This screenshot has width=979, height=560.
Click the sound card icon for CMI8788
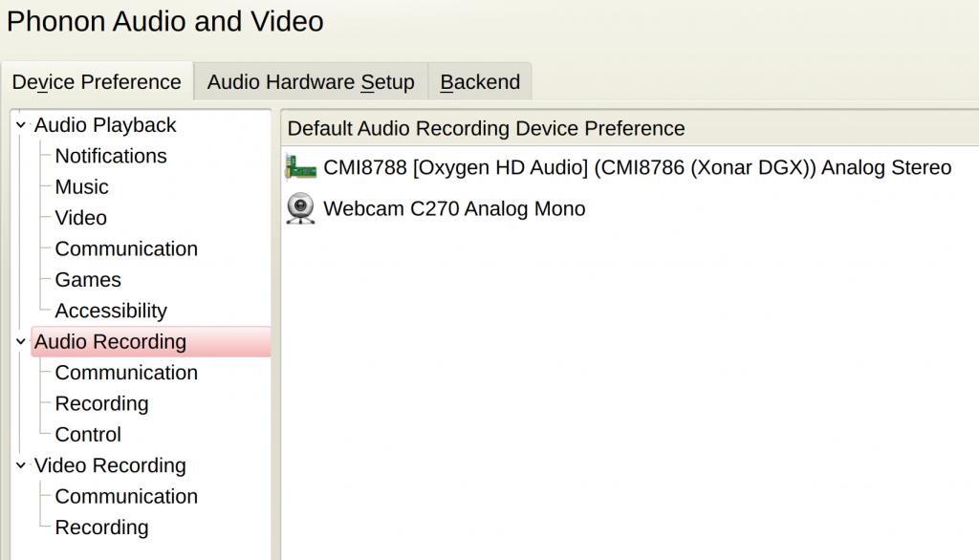click(x=302, y=168)
